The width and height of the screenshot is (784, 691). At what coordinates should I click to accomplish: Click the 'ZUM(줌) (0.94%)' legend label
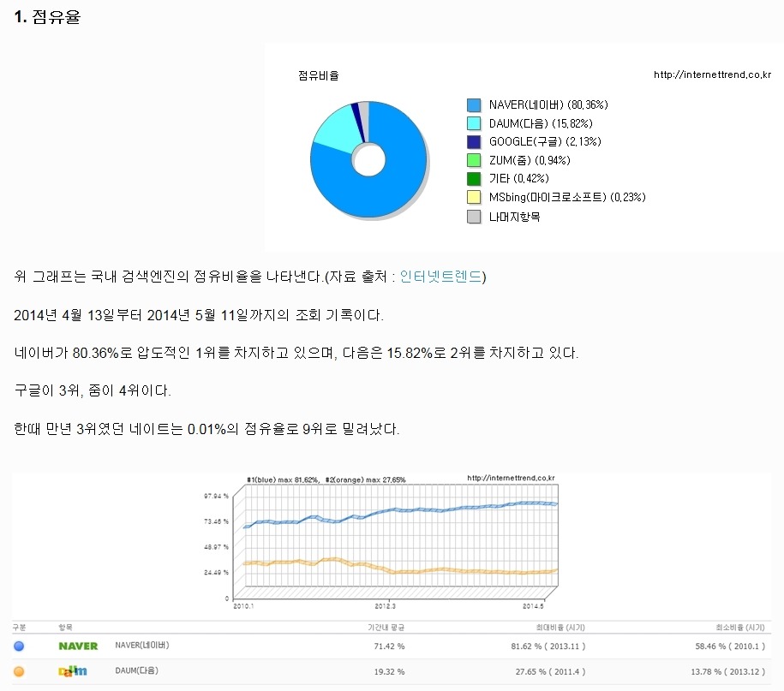click(x=530, y=160)
